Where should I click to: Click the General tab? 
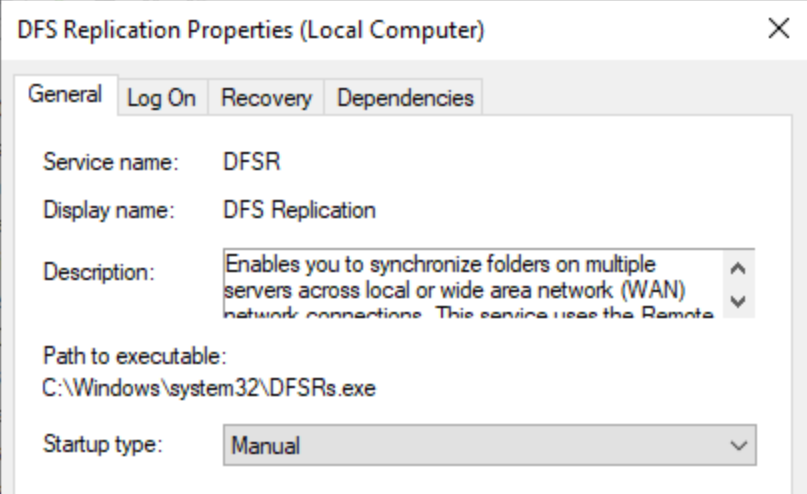[x=65, y=96]
